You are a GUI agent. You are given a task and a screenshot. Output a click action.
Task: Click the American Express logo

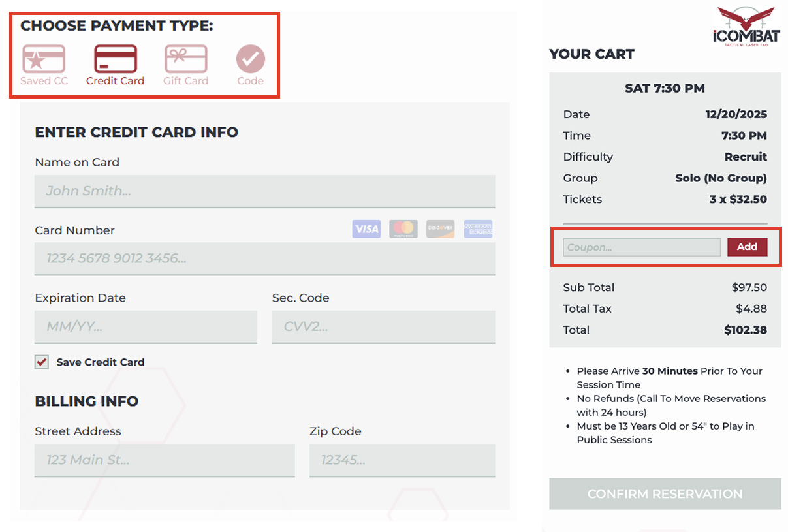478,228
